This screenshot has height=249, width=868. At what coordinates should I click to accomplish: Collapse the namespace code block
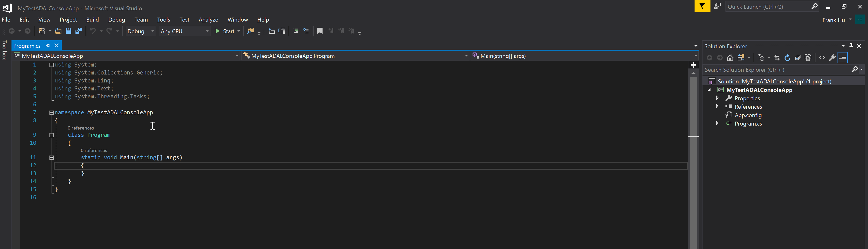(52, 112)
